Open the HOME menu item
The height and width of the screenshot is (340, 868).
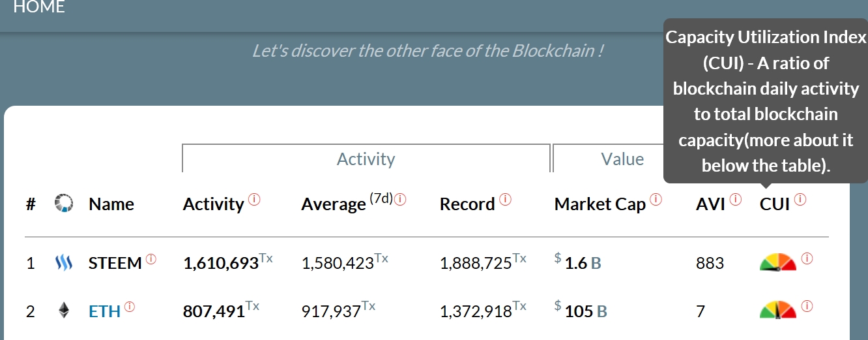point(39,8)
